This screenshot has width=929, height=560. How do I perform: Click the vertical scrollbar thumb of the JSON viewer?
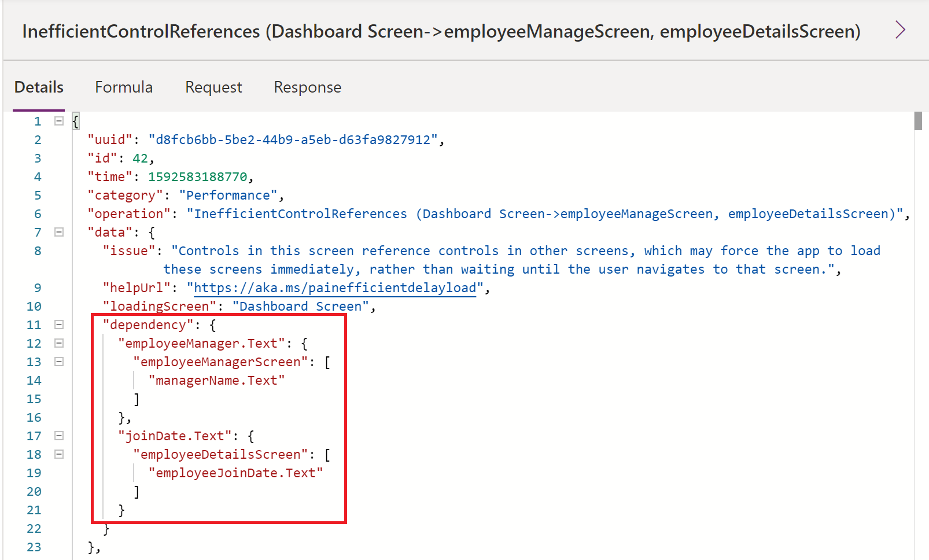point(918,121)
